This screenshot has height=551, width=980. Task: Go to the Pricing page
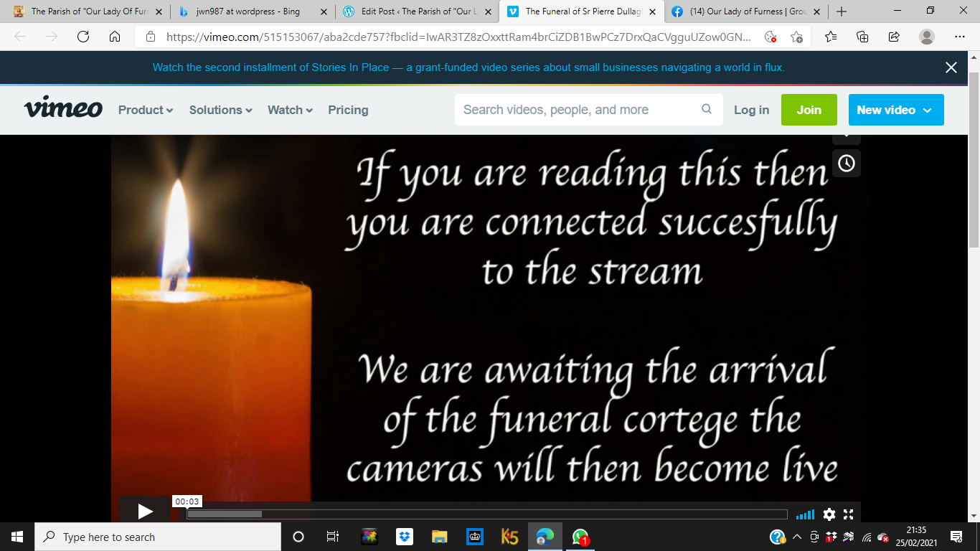coord(348,110)
